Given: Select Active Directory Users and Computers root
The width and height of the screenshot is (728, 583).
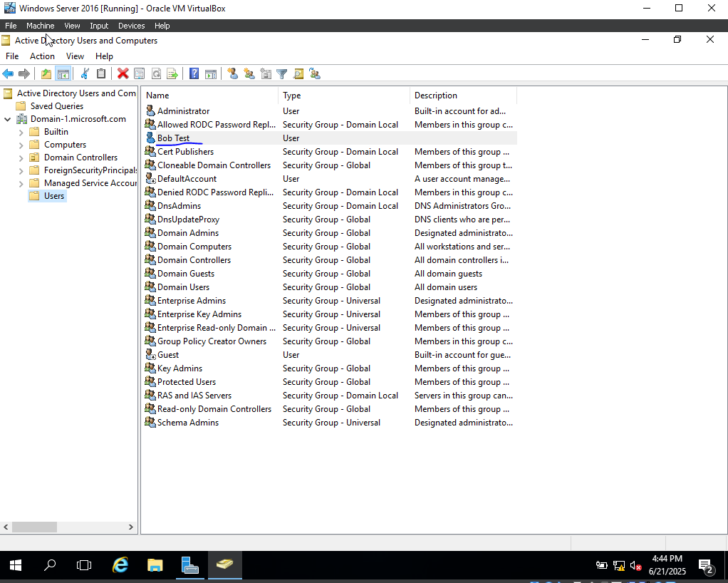Looking at the screenshot, I should pos(76,93).
